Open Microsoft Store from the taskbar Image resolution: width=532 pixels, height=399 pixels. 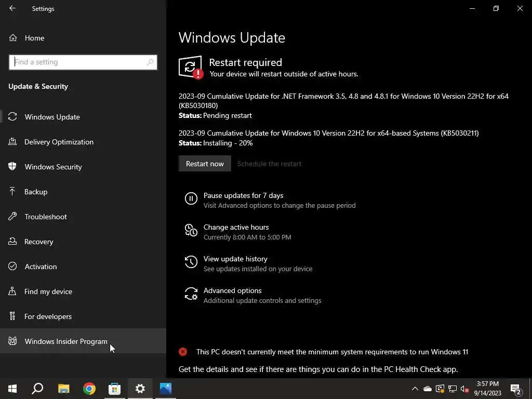coord(114,389)
